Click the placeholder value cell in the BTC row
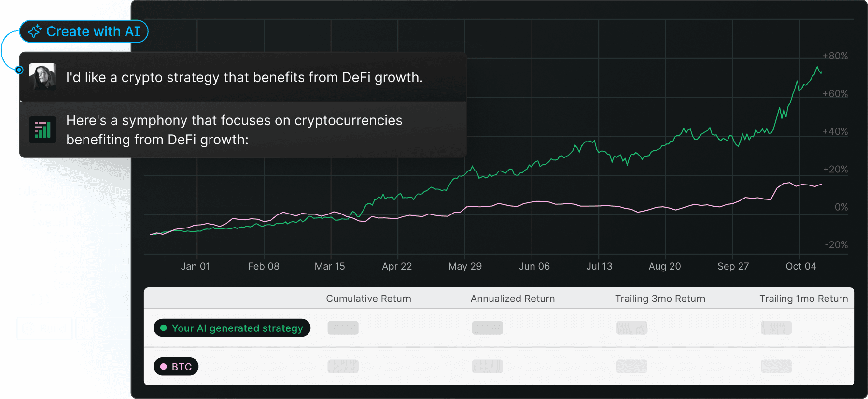Viewport: 868px width, 399px height. 343,367
